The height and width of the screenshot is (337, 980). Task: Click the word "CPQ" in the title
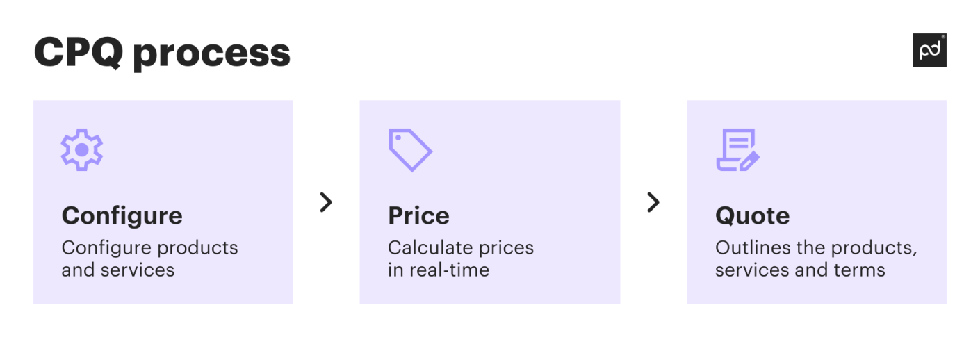click(78, 52)
